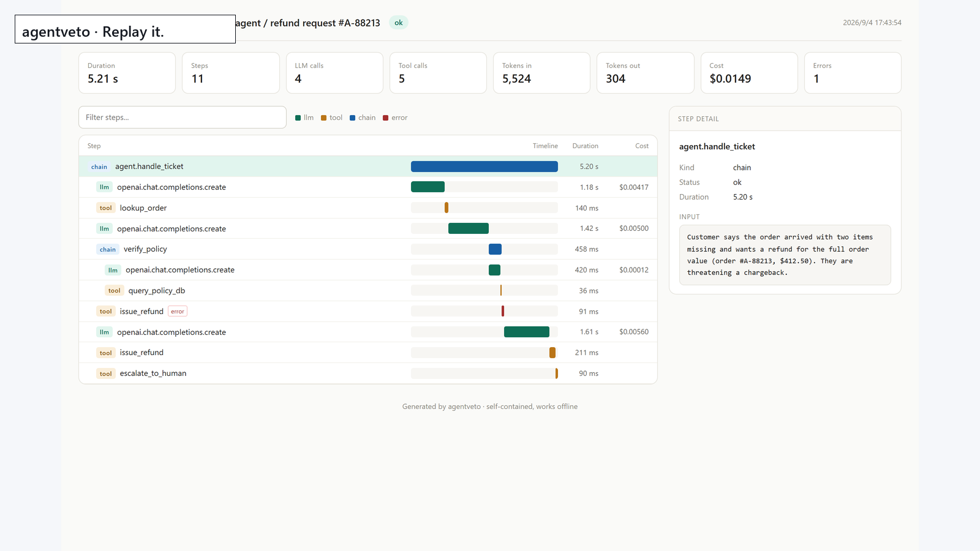The width and height of the screenshot is (980, 551).
Task: Click the Errors summary card
Action: pyautogui.click(x=853, y=73)
